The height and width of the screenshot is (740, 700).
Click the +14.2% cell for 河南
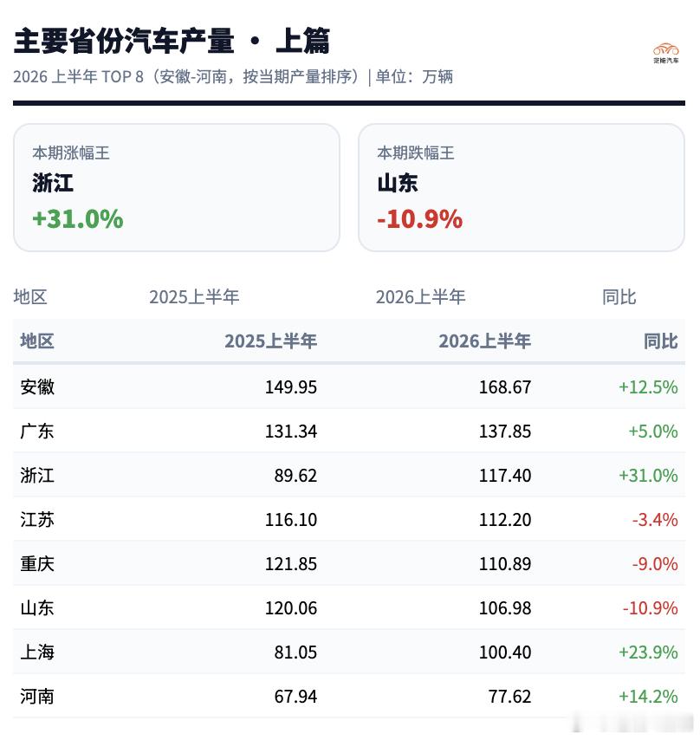(x=648, y=697)
